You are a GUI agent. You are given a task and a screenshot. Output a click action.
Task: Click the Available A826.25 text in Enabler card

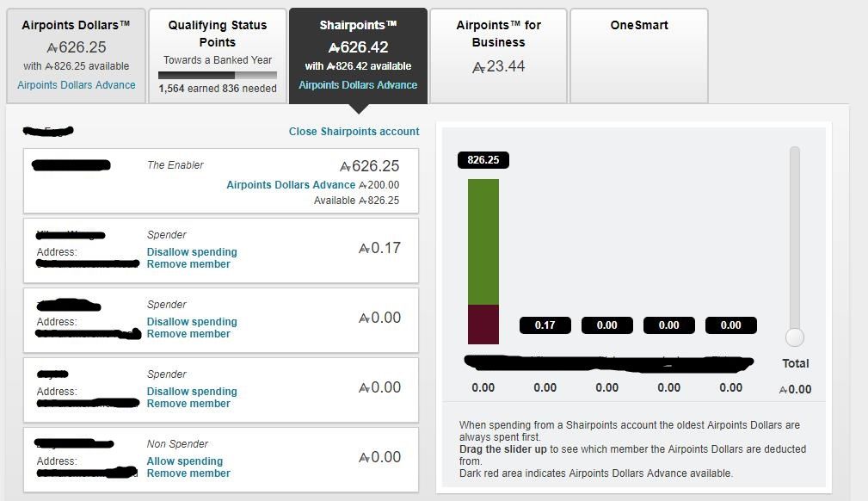tap(356, 200)
